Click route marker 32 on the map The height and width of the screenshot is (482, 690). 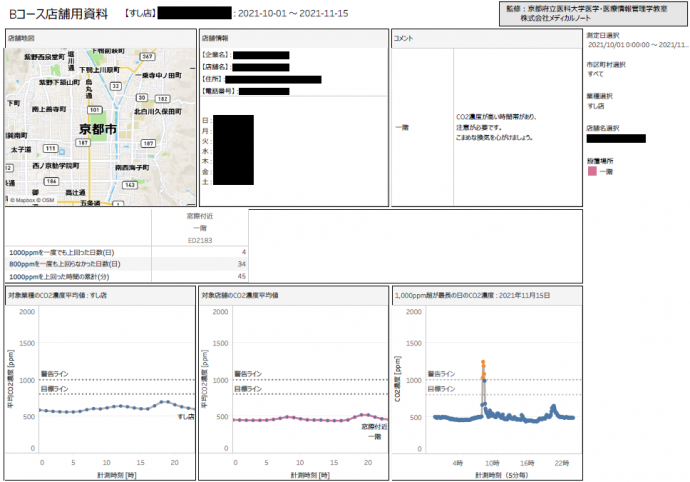(x=115, y=86)
